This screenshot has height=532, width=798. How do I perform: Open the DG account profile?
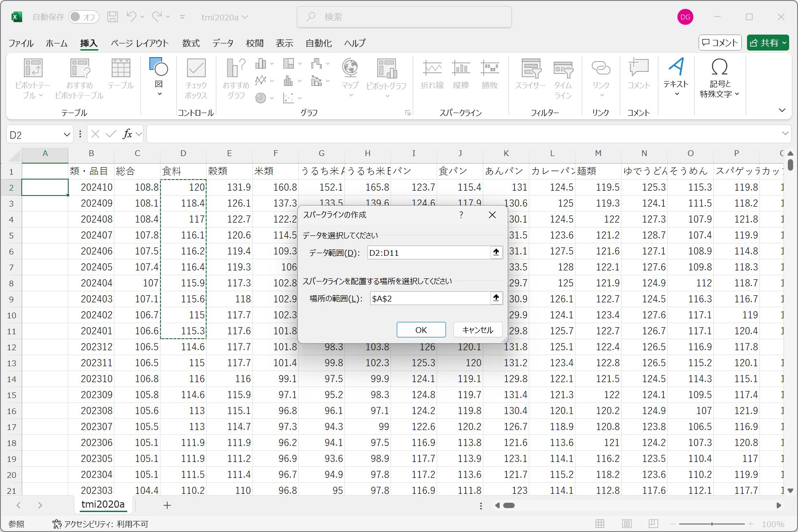pos(685,17)
